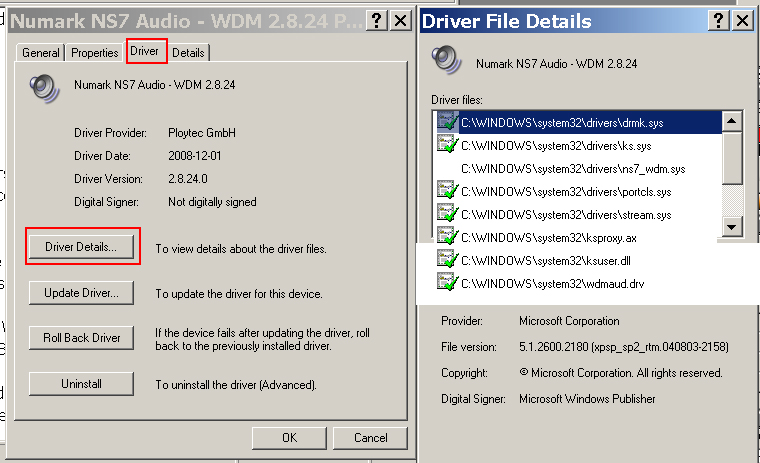Click the icon next to stream.sys
The width and height of the screenshot is (760, 463).
coord(447,214)
